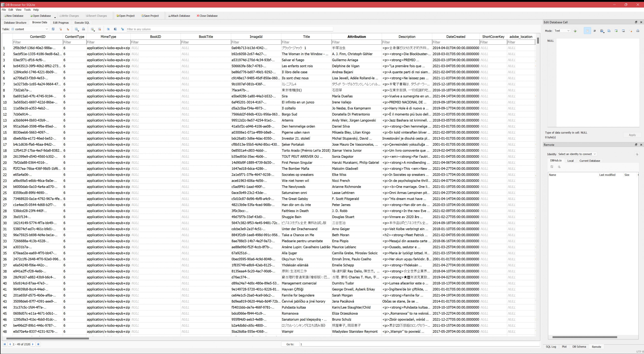The width and height of the screenshot is (644, 354).
Task: Refresh the table data with the refresh icon
Action: coord(53,29)
